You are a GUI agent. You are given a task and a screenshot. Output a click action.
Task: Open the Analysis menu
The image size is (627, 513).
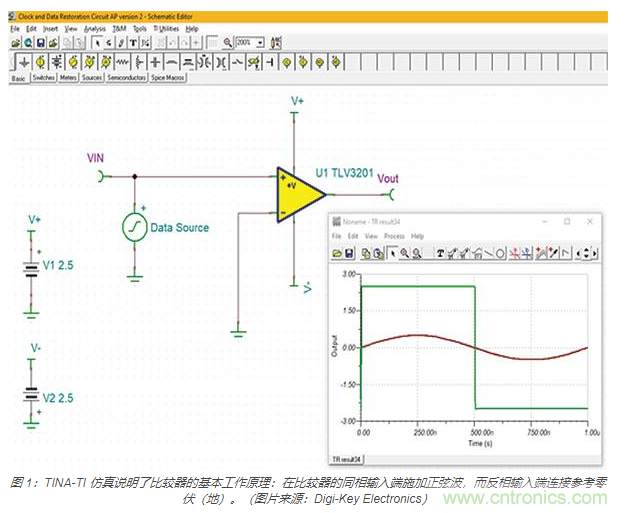pyautogui.click(x=95, y=29)
